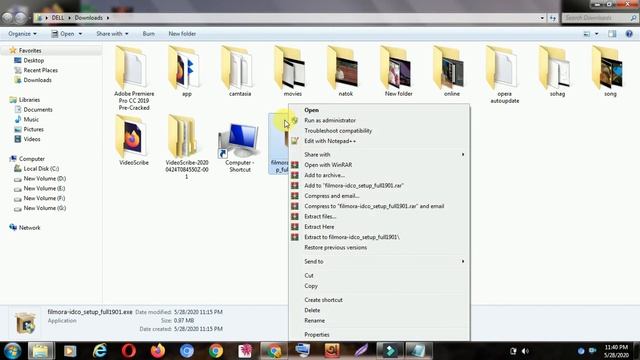Open Properties from the context menu
The width and height of the screenshot is (640, 360).
click(317, 334)
